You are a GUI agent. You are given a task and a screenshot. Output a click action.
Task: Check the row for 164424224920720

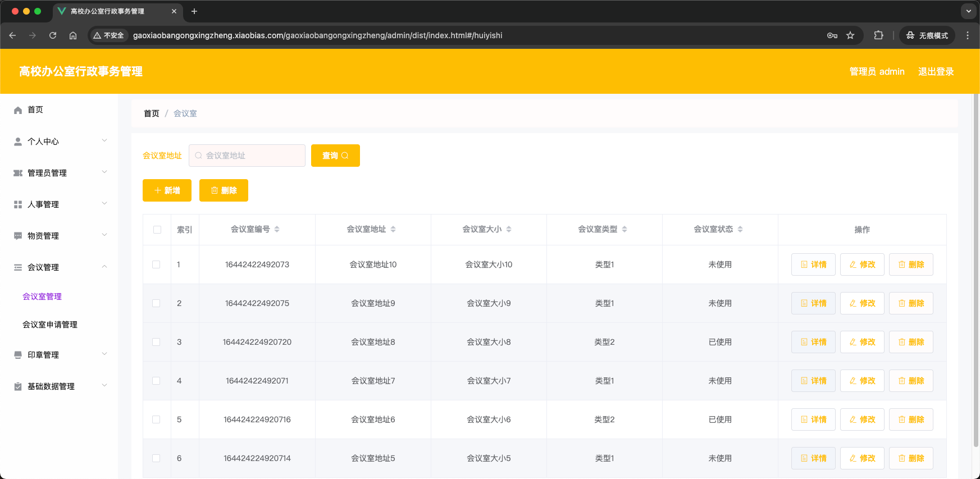coord(156,342)
